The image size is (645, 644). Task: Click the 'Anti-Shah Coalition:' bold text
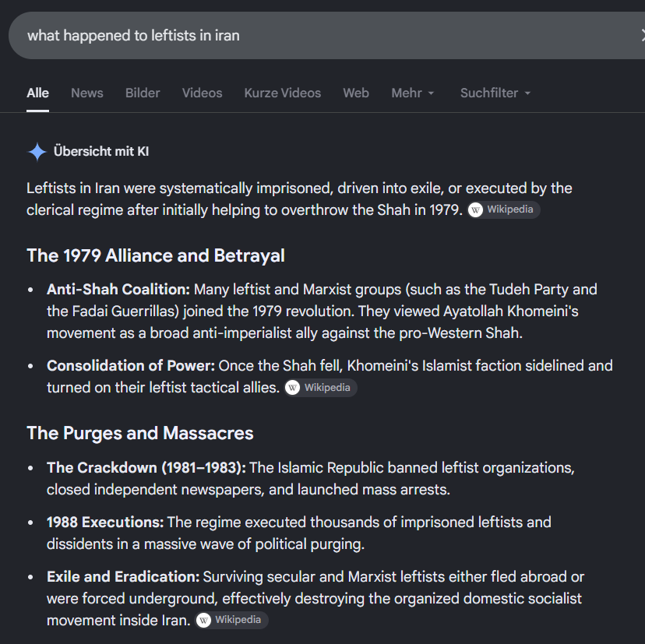[118, 289]
